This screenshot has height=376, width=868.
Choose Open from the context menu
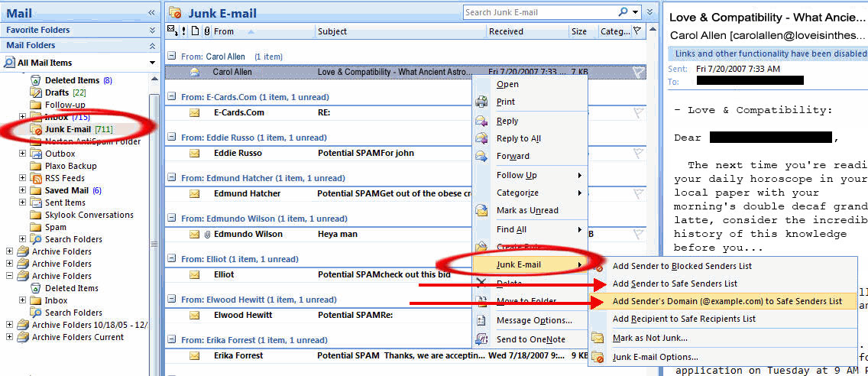[x=507, y=84]
